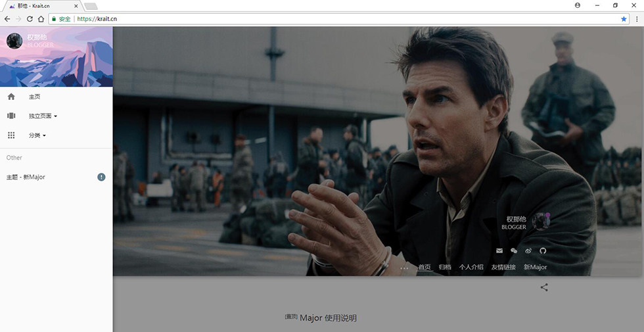Go to the browser home page button
The image size is (644, 332).
40,19
